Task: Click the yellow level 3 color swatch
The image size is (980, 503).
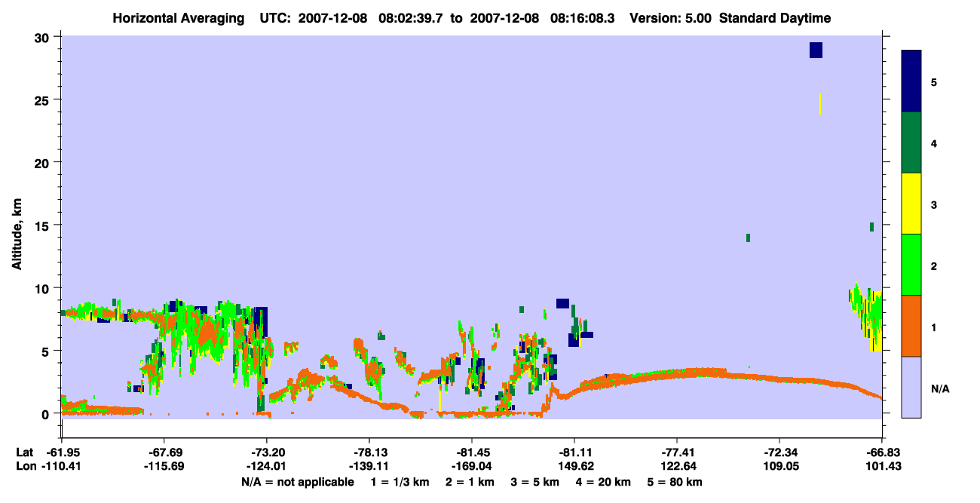Action: point(911,204)
